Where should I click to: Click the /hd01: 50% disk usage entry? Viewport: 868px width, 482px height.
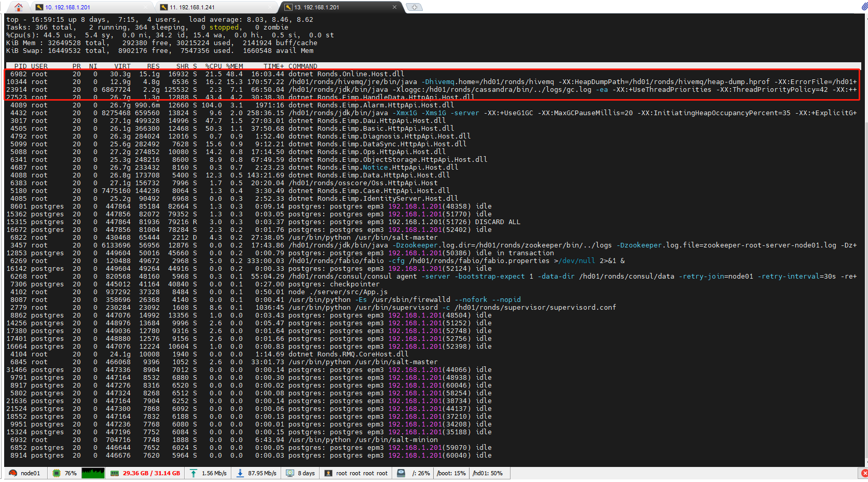[488, 473]
